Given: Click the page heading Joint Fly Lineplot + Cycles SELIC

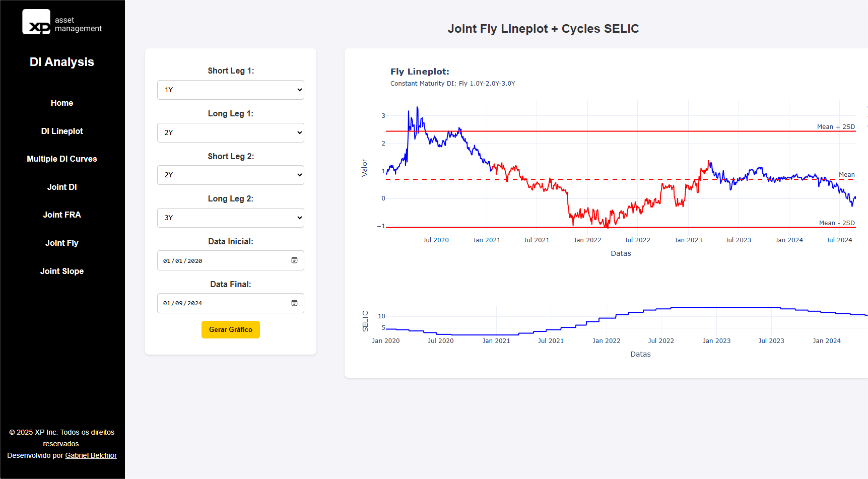Looking at the screenshot, I should [543, 29].
